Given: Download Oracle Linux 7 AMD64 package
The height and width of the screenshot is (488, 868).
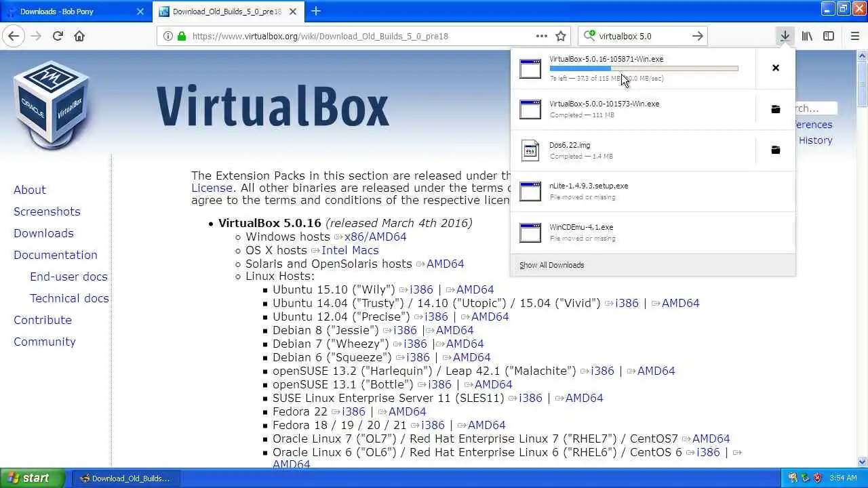Looking at the screenshot, I should point(711,439).
